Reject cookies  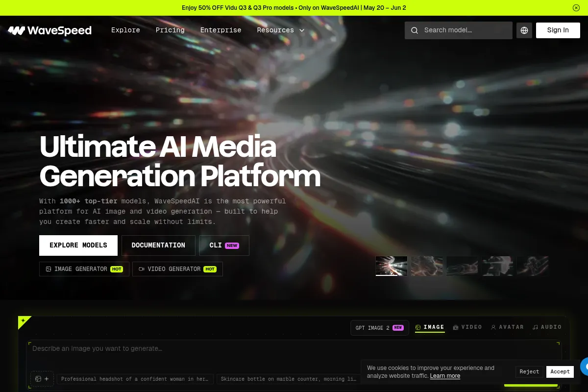click(x=529, y=371)
